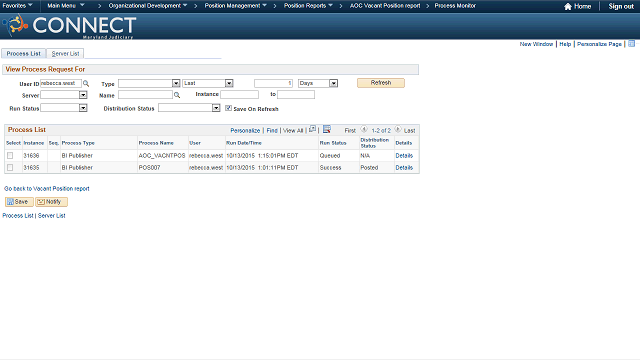The height and width of the screenshot is (360, 640).
Task: Select checkbox for instance 31636
Action: pos(10,156)
